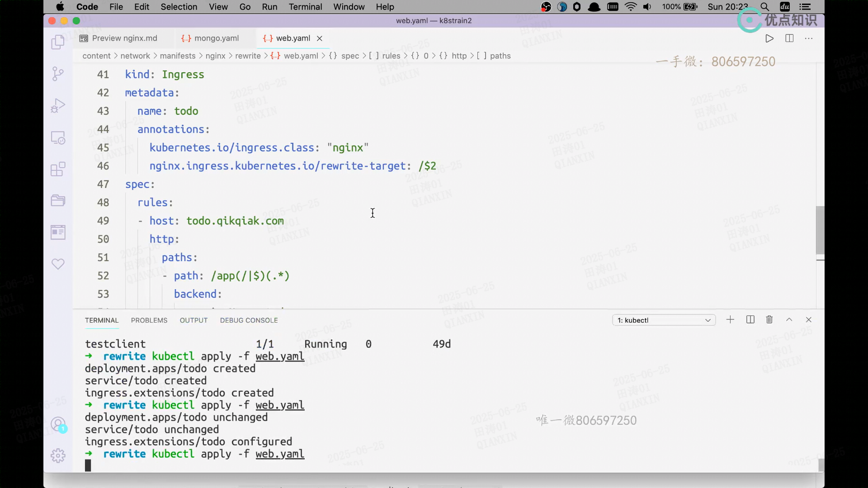Maximize the terminal panel size
Viewport: 868px width, 488px height.
789,320
